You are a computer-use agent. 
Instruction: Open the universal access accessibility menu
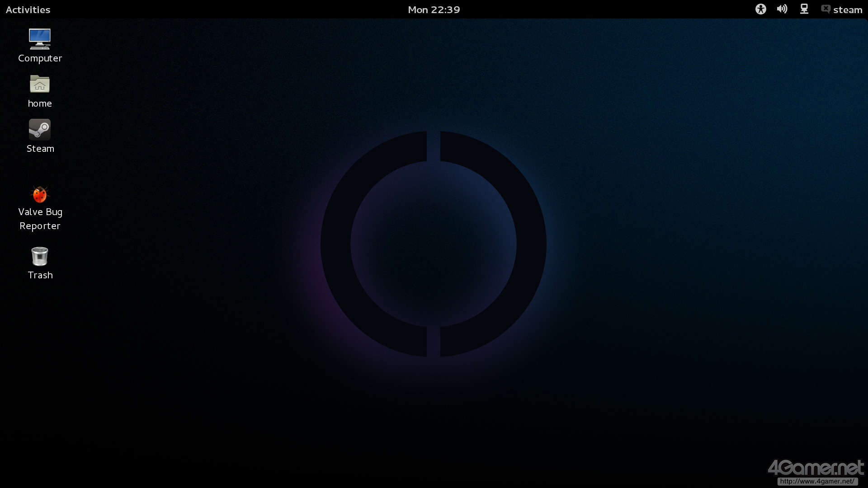[760, 9]
